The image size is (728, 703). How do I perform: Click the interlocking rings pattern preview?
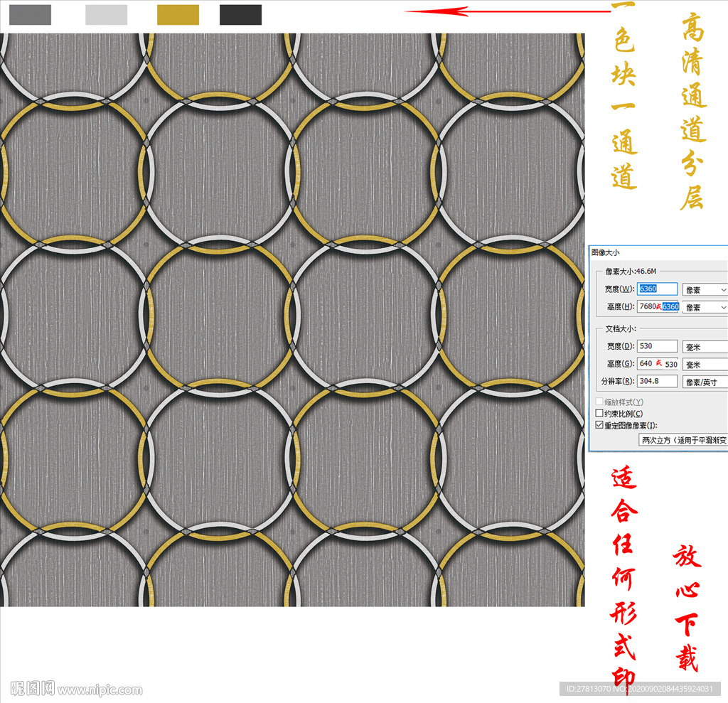[292, 320]
